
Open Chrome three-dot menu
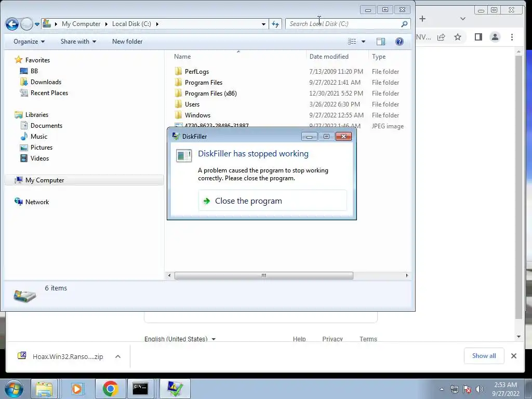[x=512, y=37]
